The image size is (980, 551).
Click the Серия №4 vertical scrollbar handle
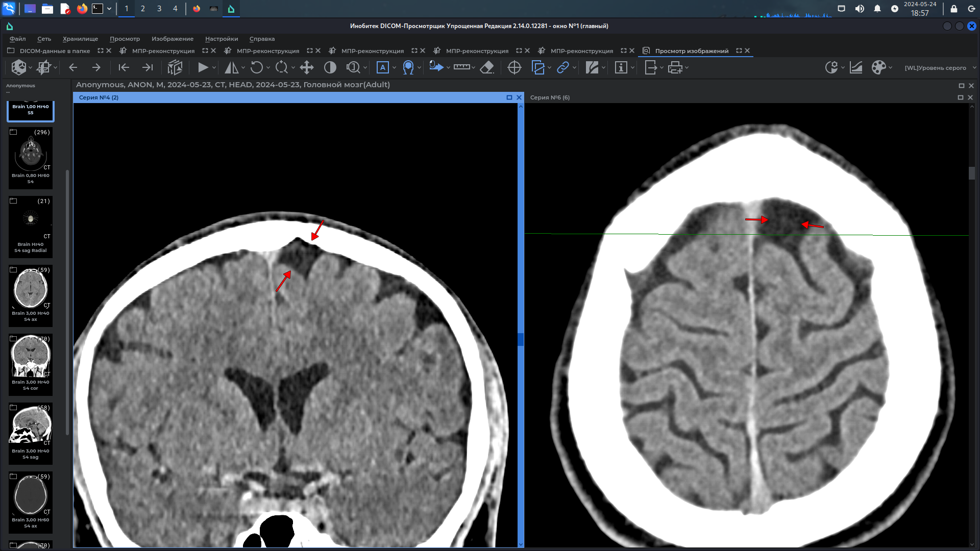[x=521, y=339]
